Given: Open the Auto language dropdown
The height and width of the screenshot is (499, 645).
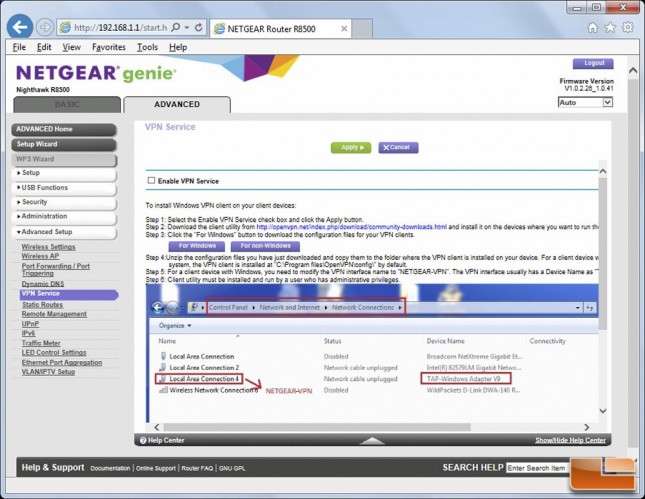Looking at the screenshot, I should pos(585,102).
